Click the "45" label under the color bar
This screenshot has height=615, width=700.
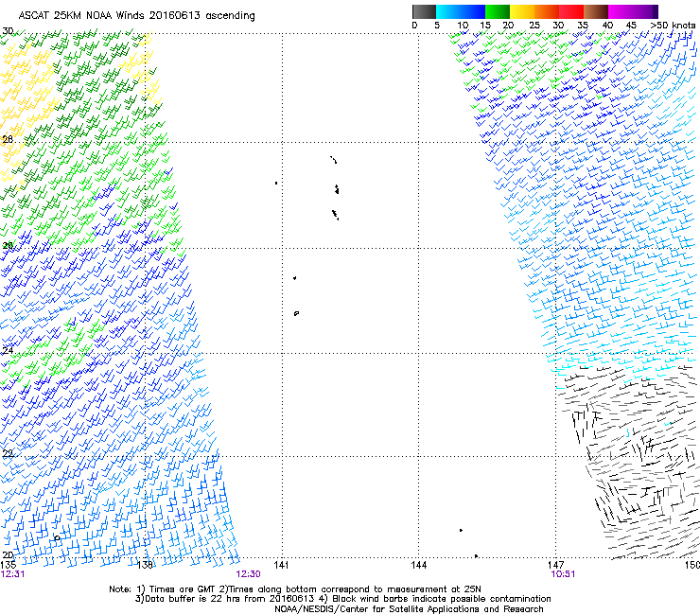tap(631, 26)
